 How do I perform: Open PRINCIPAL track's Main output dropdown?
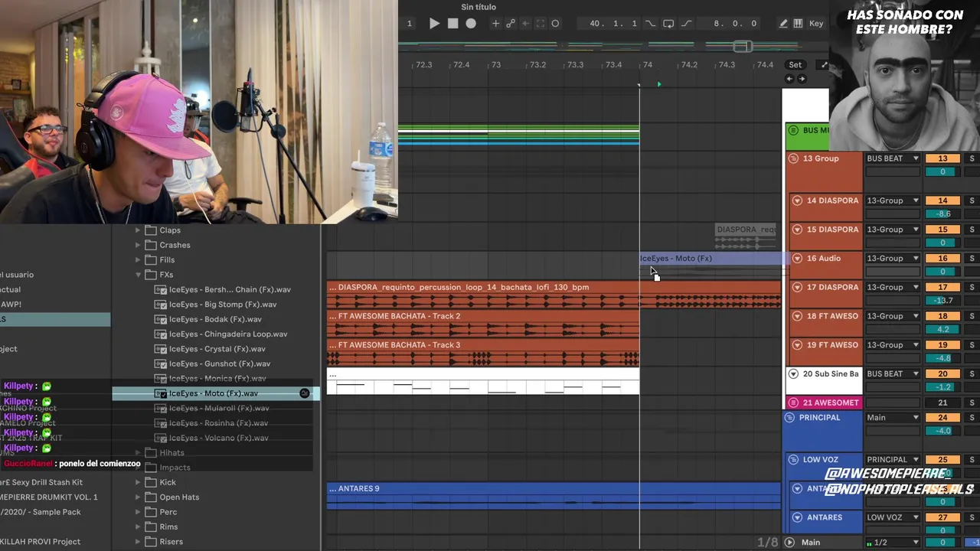click(x=893, y=418)
